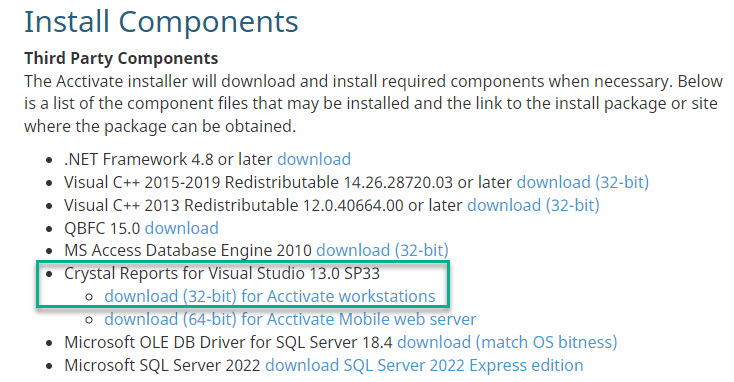
Task: Click the "Microsoft SQL Server 2022" list item text
Action: tap(162, 365)
